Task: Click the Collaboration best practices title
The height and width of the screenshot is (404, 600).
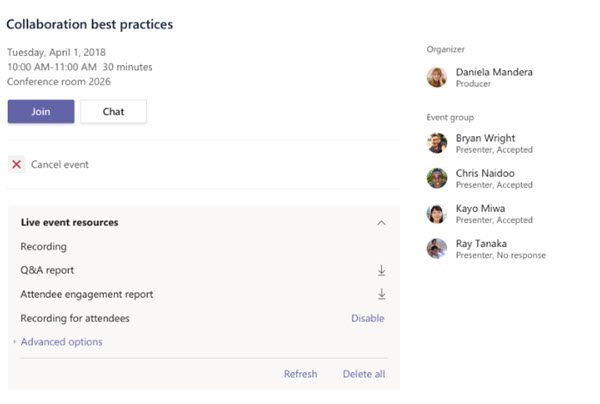Action: point(90,24)
